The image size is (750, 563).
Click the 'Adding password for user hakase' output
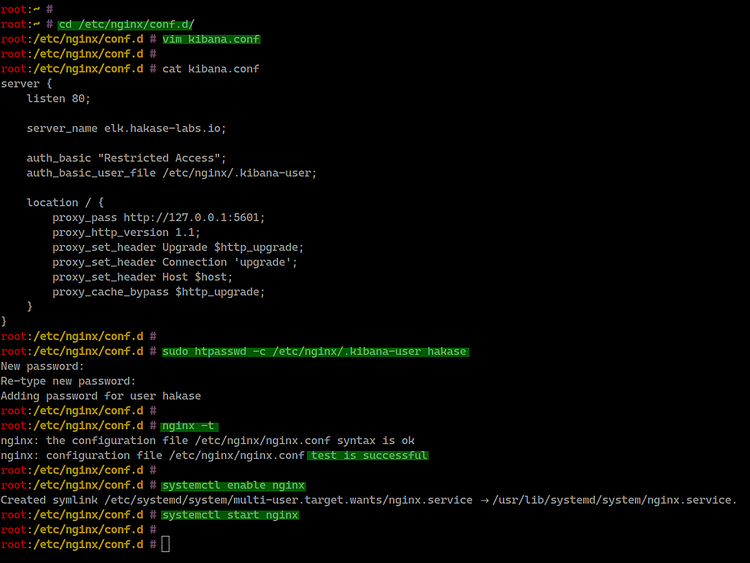(101, 396)
